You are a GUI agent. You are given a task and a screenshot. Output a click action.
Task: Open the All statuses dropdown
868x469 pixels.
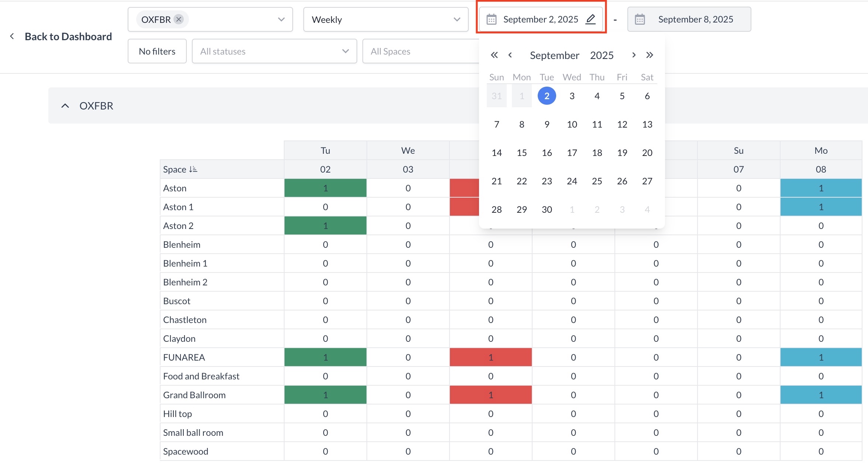[x=274, y=51]
